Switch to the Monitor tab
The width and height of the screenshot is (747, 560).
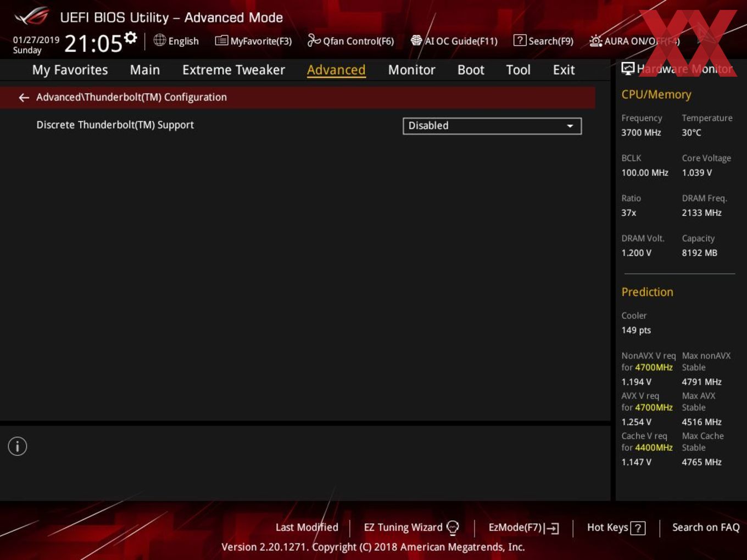tap(411, 70)
